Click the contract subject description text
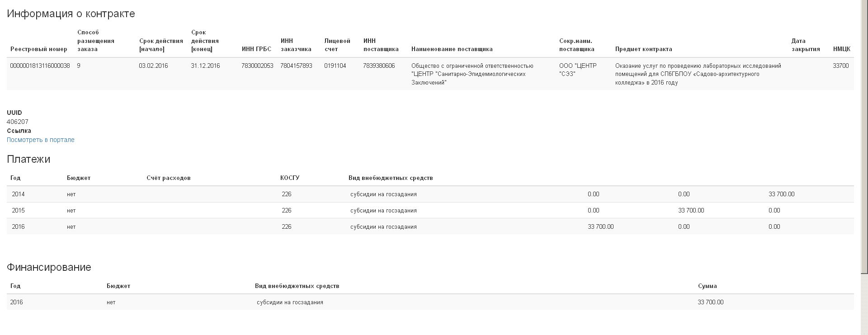This screenshot has height=335, width=868. coord(698,74)
